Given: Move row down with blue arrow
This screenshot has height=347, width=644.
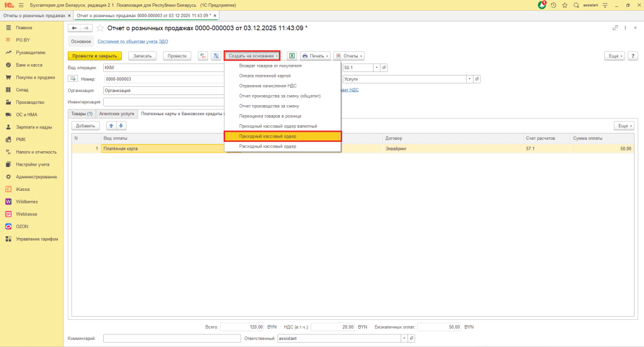Looking at the screenshot, I should coord(121,125).
